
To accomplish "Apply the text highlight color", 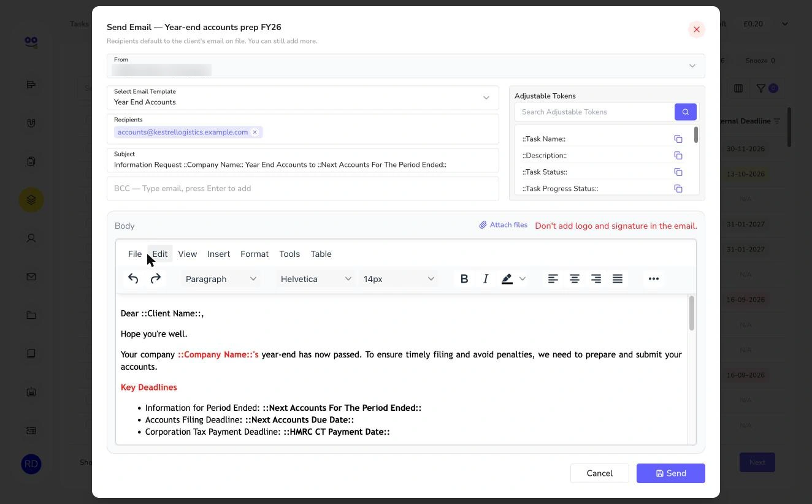I will [x=507, y=279].
